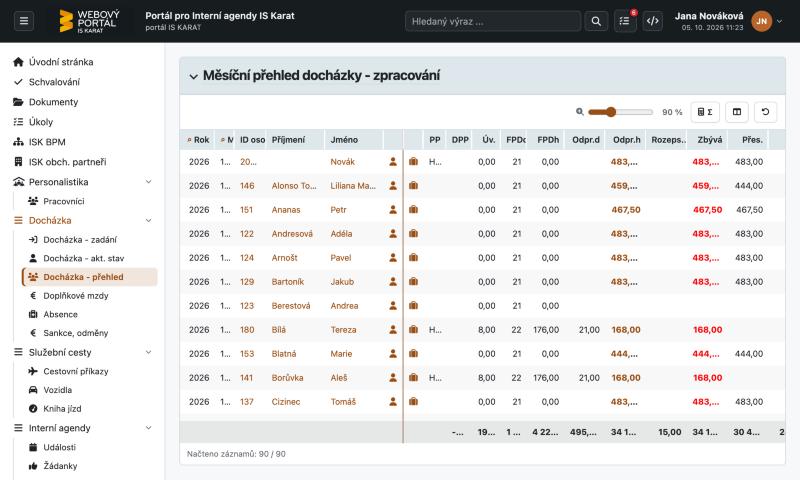Click Načteno záznamů: 90 / 90 text

point(236,453)
